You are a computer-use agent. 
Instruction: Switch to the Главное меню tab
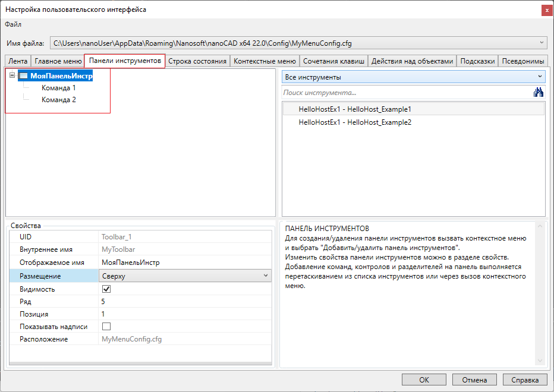58,61
